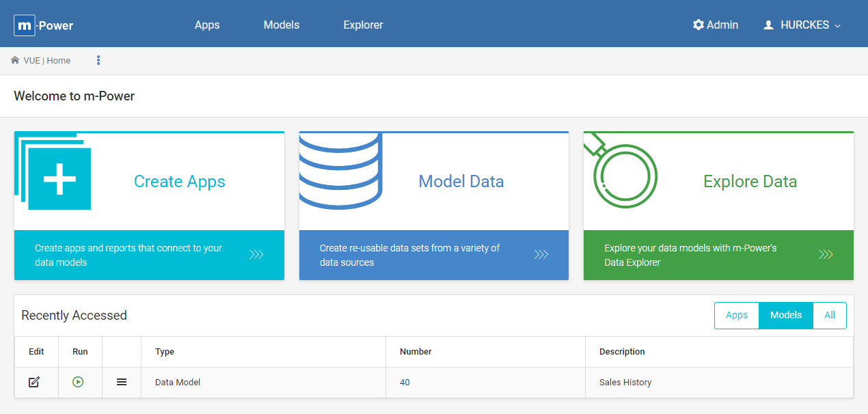Click the Run column header
This screenshot has width=868, height=414.
(x=80, y=352)
